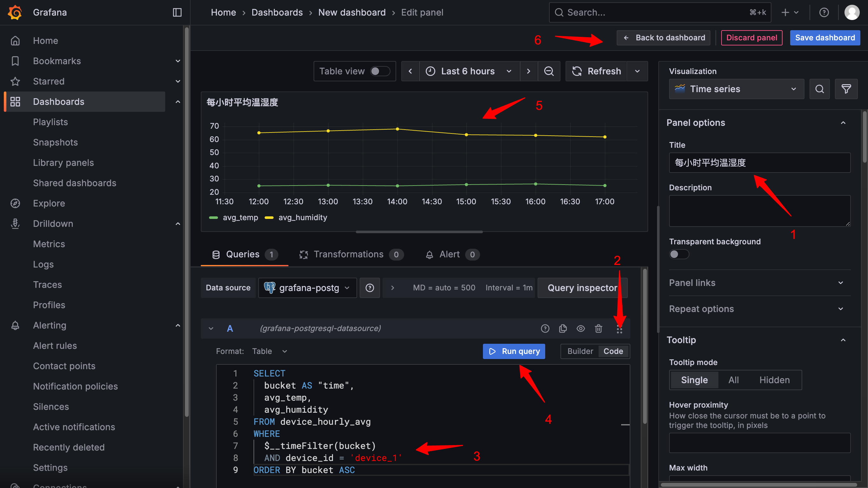The height and width of the screenshot is (488, 868).
Task: Hide query A with eye icon
Action: (580, 329)
